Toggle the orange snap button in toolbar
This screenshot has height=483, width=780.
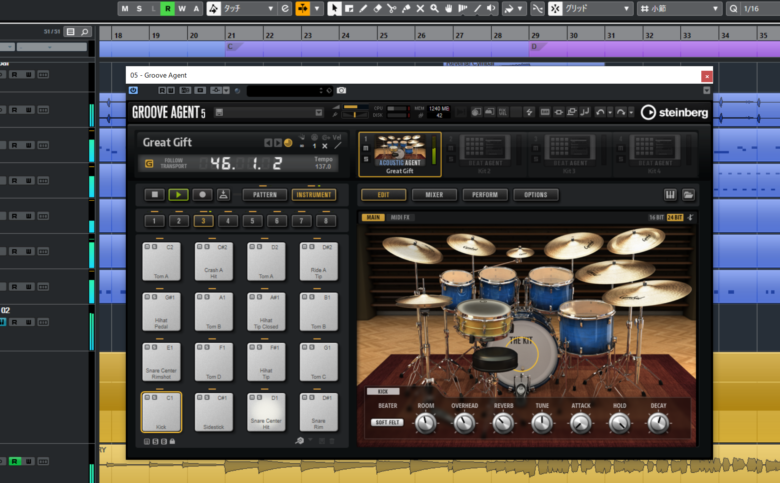[302, 8]
